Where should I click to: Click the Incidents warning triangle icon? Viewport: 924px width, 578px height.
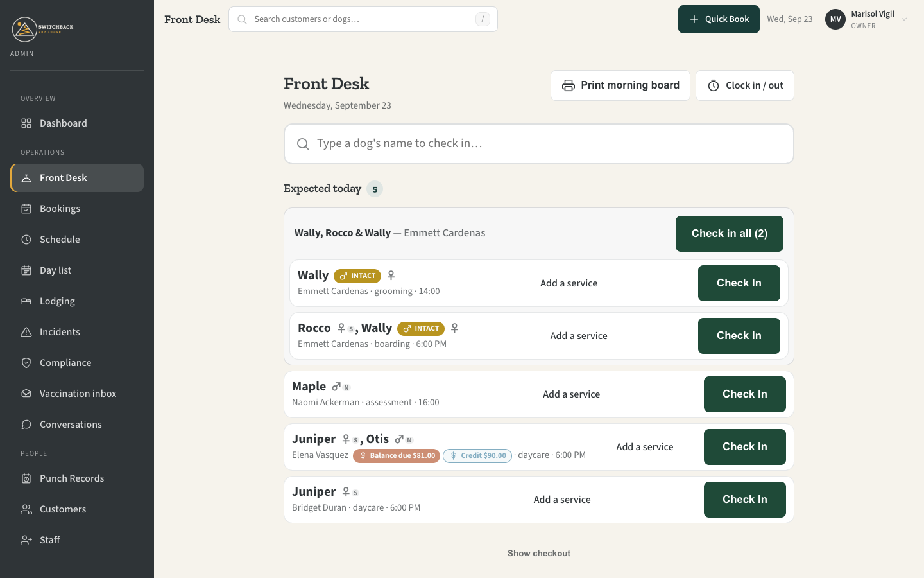(26, 332)
